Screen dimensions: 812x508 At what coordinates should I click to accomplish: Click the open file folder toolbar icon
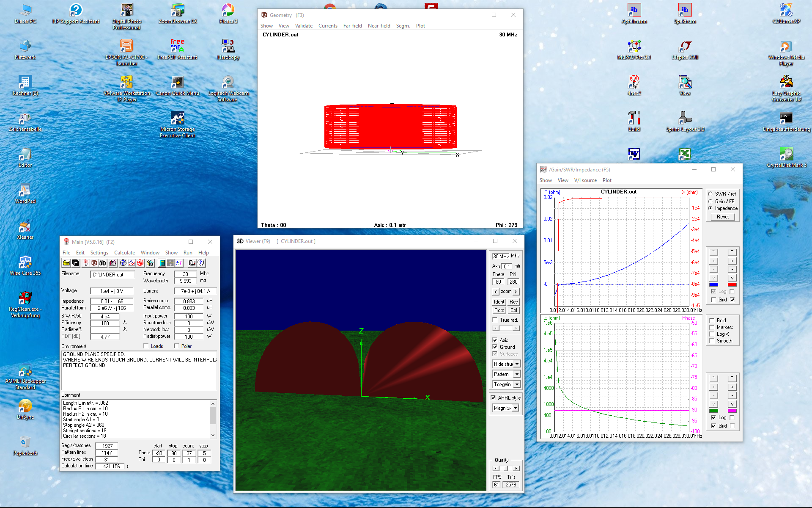66,263
